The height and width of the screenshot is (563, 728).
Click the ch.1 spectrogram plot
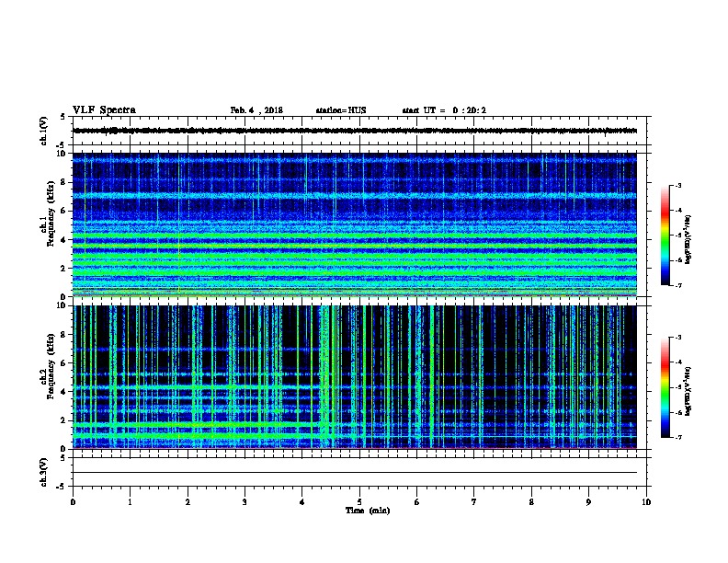coord(355,224)
